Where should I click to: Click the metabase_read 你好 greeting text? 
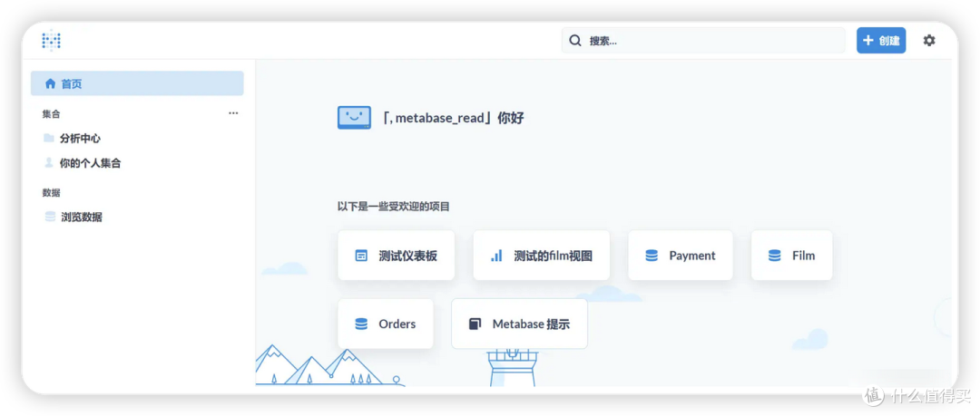tap(453, 118)
